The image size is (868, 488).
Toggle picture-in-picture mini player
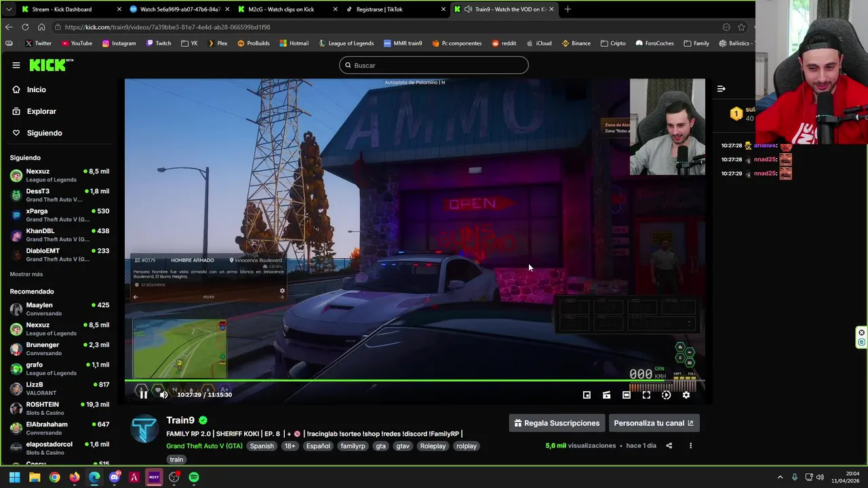[x=587, y=395]
